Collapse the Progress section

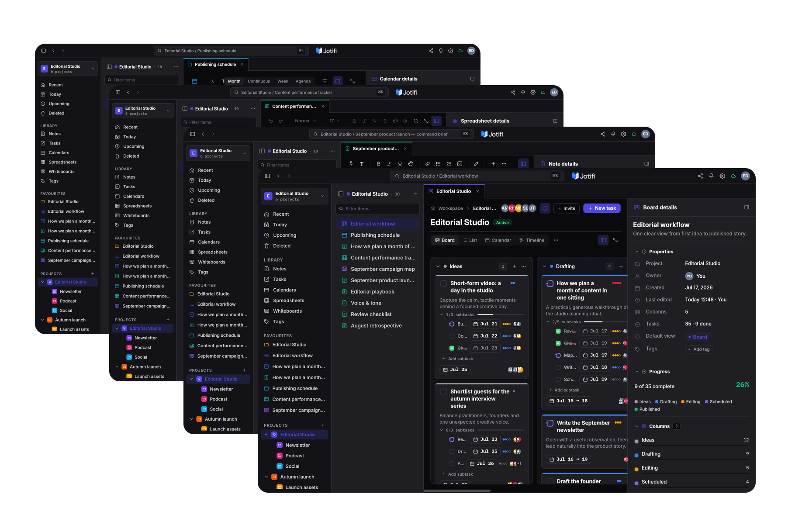pos(636,372)
